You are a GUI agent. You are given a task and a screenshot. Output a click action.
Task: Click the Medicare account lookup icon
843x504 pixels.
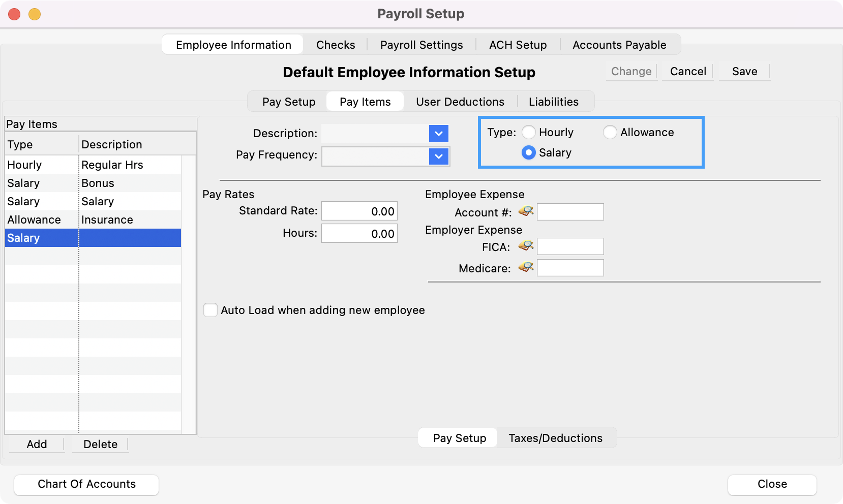pos(526,267)
